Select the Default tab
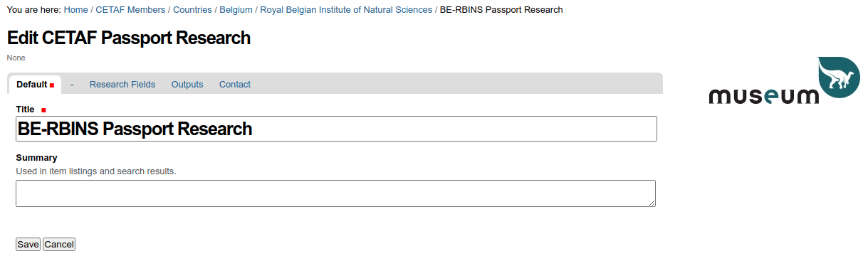Viewport: 868px width, 266px height. click(x=35, y=85)
